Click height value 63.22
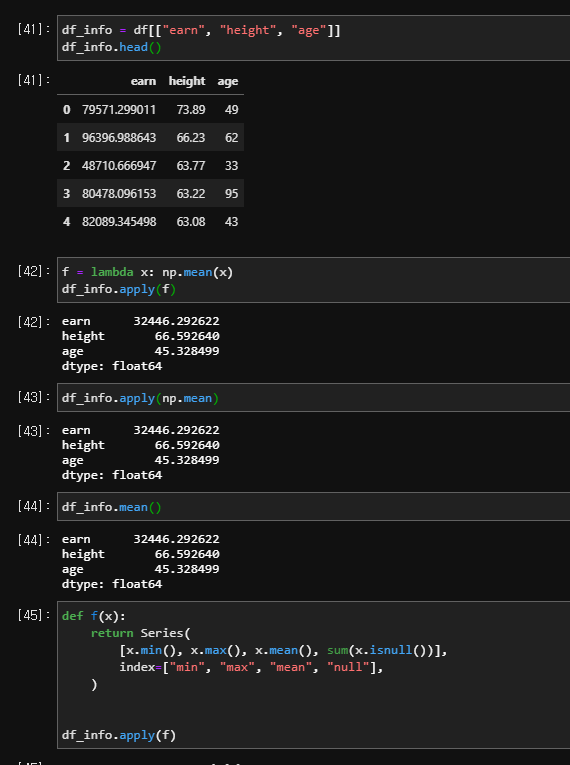This screenshot has height=765, width=570. click(191, 194)
